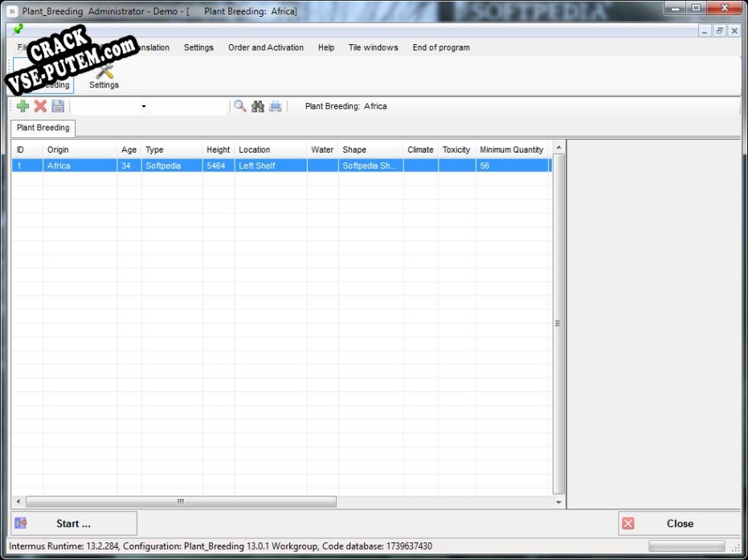
Task: Open the Settings menu
Action: [x=198, y=47]
